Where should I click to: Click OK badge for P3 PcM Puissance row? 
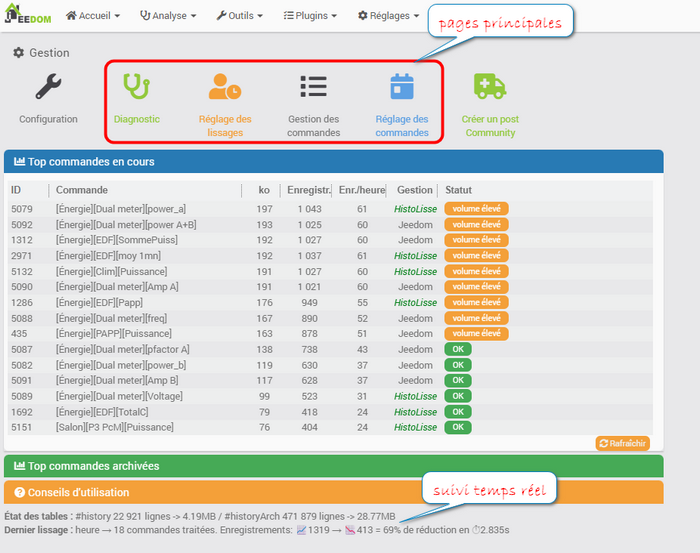coord(458,427)
